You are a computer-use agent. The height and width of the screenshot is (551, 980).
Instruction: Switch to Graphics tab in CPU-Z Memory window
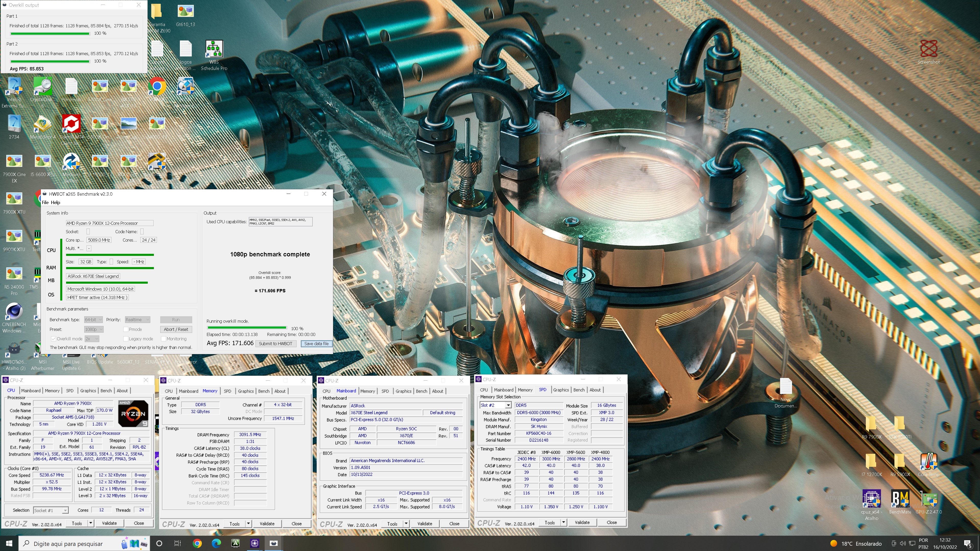tap(246, 391)
